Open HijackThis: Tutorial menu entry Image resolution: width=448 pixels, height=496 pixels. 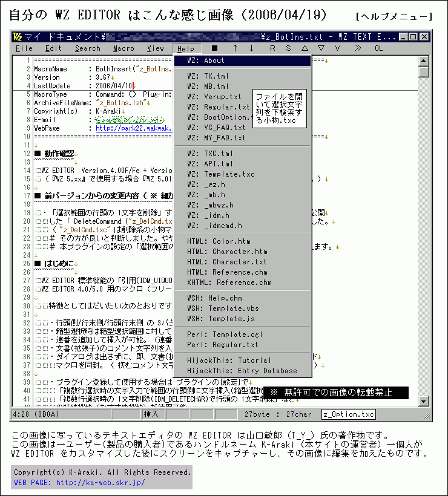click(243, 361)
